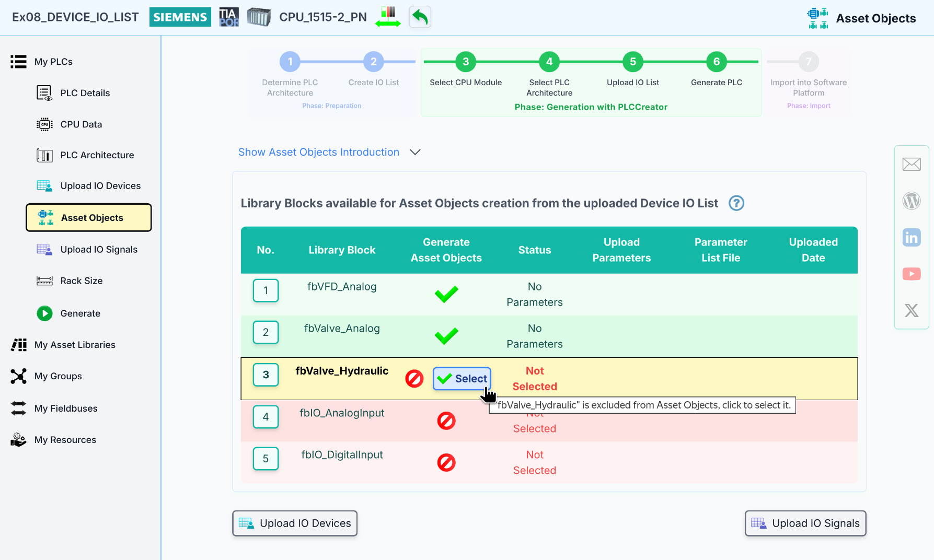Open PLC Architecture in sidebar
934x560 pixels.
(x=97, y=155)
